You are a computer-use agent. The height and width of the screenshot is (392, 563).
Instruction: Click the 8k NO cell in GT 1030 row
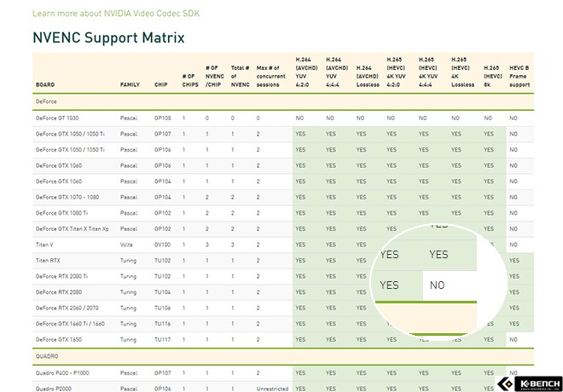point(488,118)
